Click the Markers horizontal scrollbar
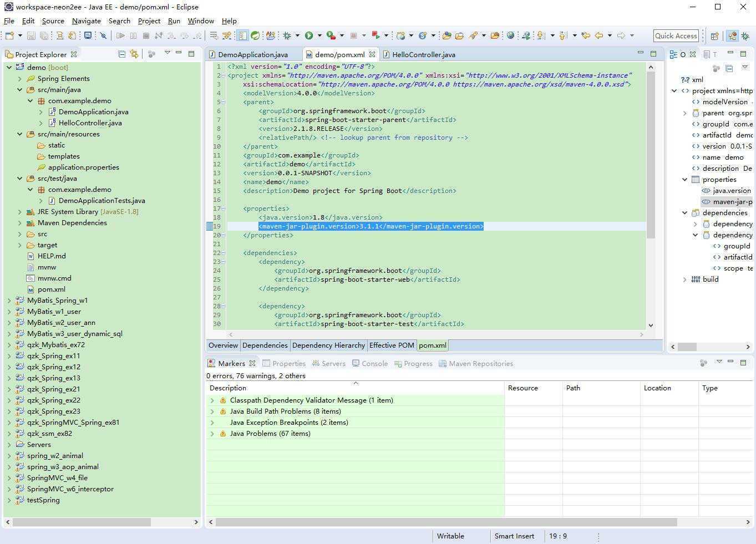 [x=447, y=522]
